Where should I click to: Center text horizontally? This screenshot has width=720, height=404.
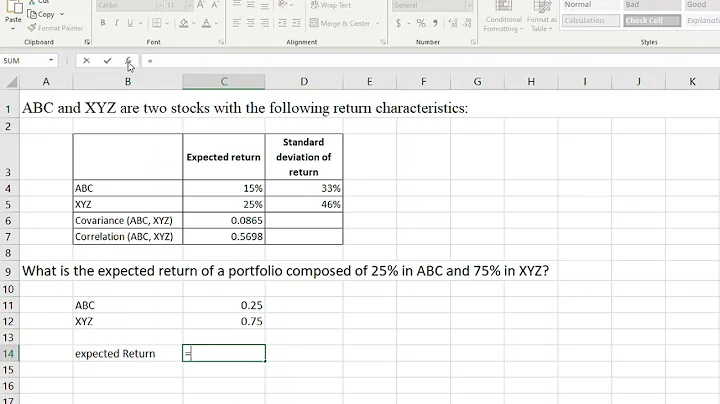pyautogui.click(x=251, y=23)
